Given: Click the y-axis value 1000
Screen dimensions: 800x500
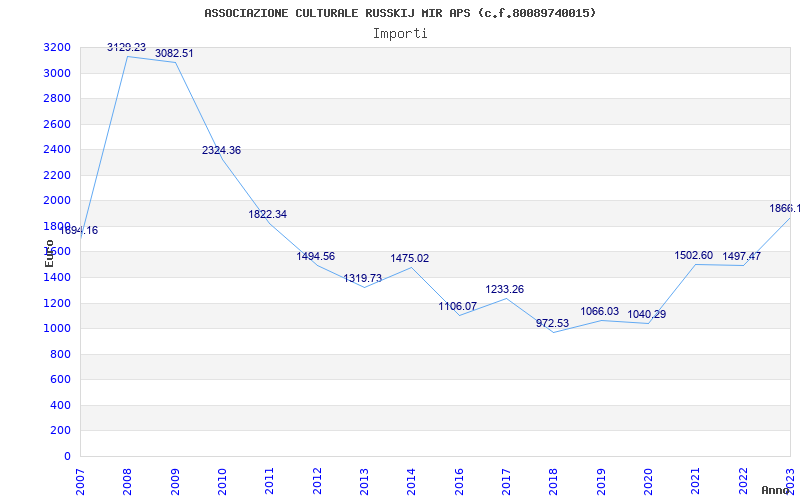Looking at the screenshot, I should (x=57, y=329).
